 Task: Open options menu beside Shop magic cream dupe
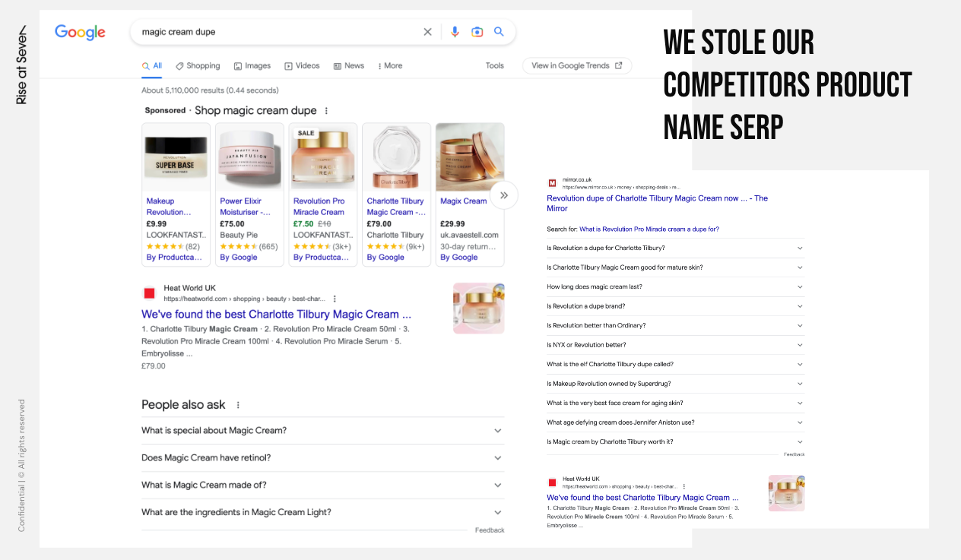point(326,111)
